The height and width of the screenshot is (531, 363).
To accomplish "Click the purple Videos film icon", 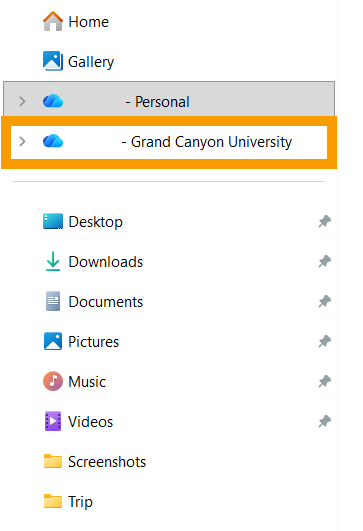I will point(53,421).
